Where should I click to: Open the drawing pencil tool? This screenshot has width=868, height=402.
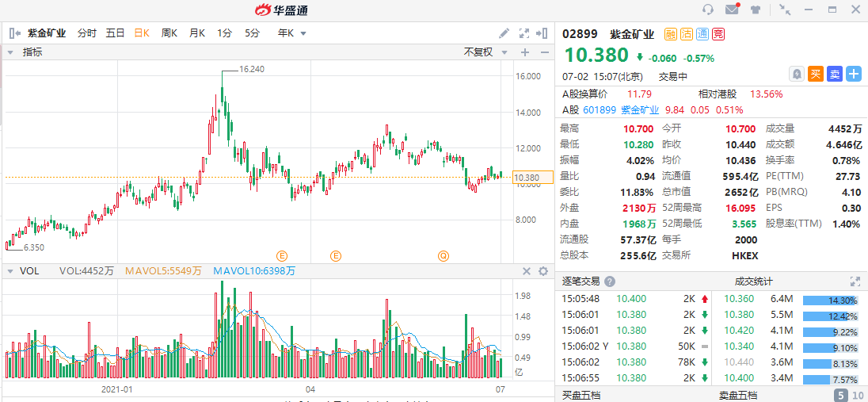tap(504, 33)
